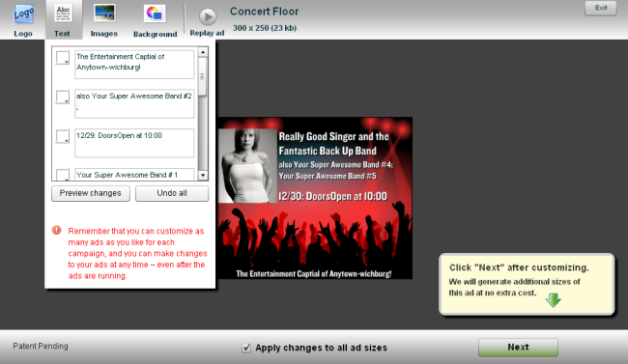This screenshot has height=364, width=628.
Task: Open style box beside 'Super Awesome Band #2'
Action: (x=63, y=97)
